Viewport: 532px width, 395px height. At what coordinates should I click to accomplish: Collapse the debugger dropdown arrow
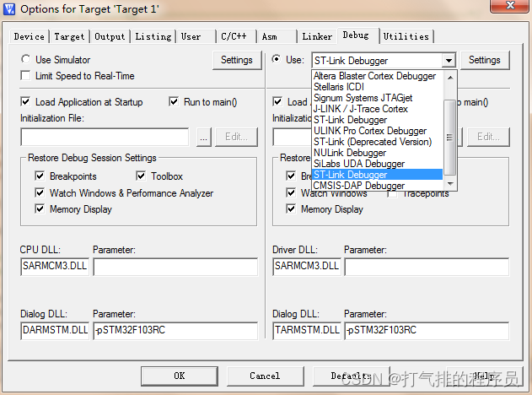tap(449, 61)
